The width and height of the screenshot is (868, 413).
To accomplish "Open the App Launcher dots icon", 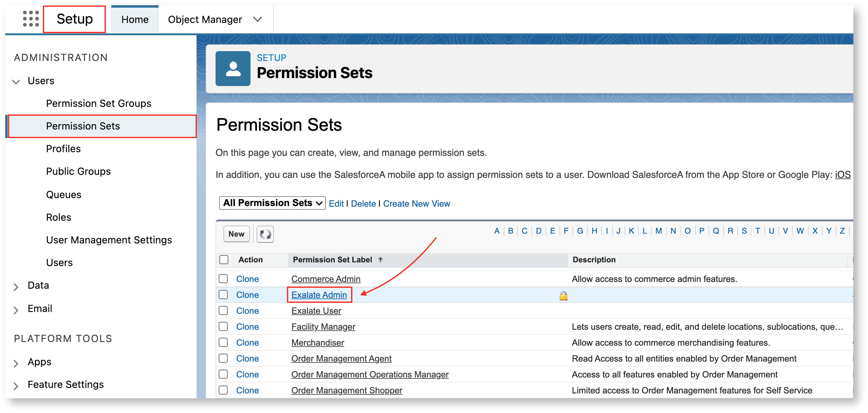I will pyautogui.click(x=31, y=19).
